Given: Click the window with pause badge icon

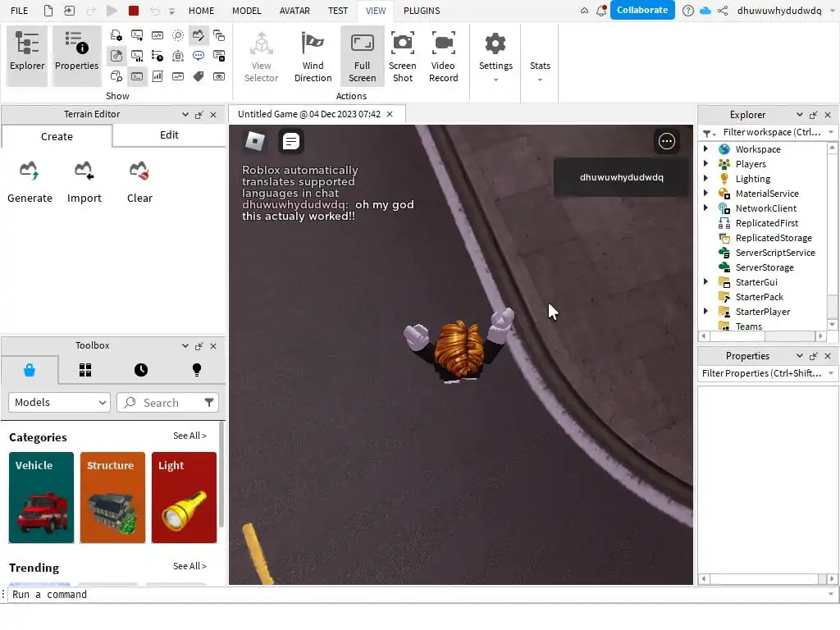Looking at the screenshot, I should (x=219, y=57).
